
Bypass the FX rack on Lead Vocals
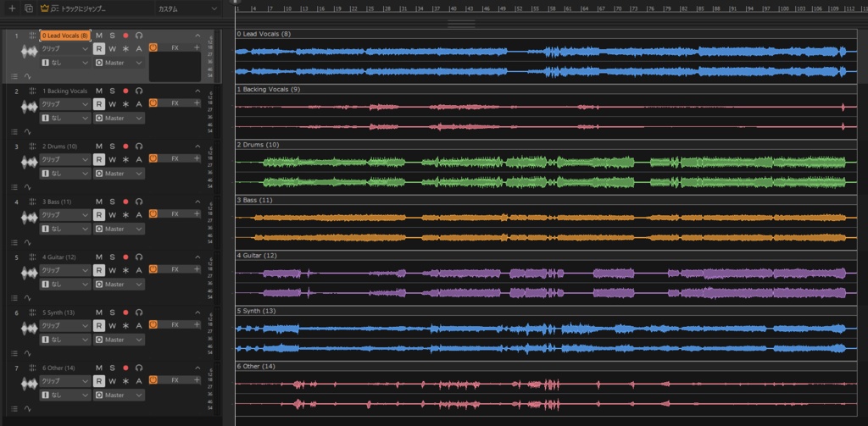click(x=153, y=47)
